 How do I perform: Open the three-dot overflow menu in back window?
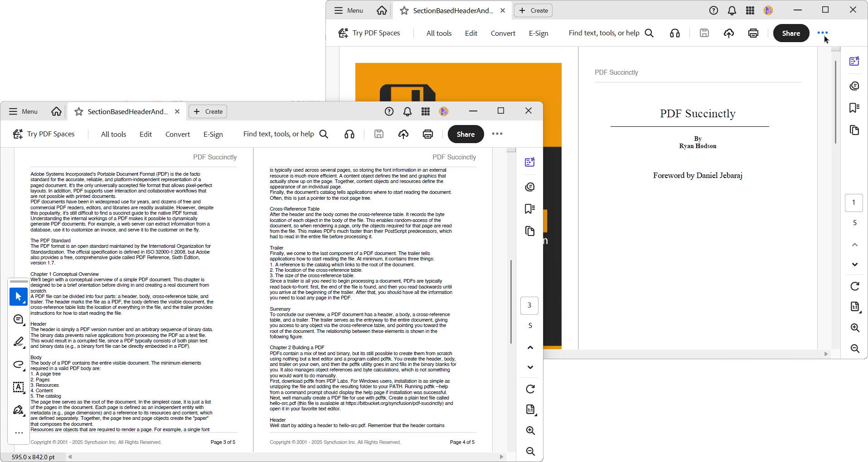822,33
